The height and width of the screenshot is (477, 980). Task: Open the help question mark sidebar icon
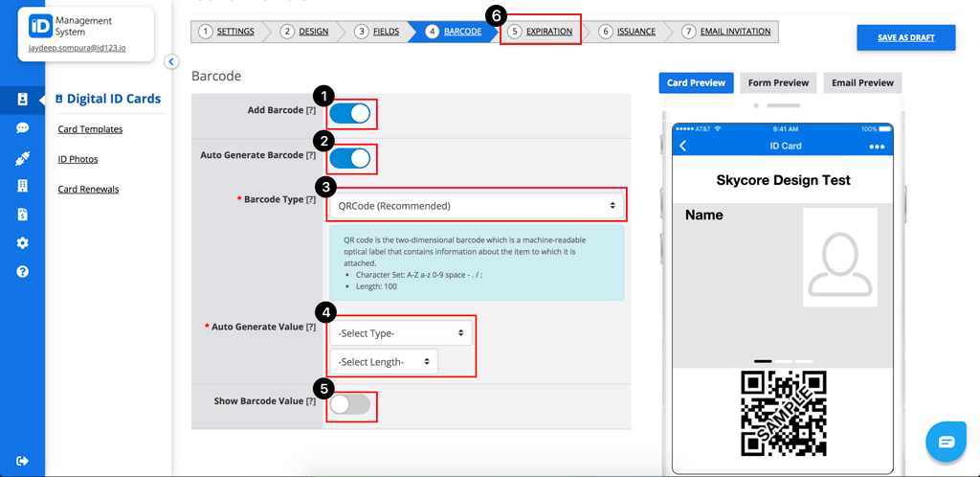coord(23,272)
